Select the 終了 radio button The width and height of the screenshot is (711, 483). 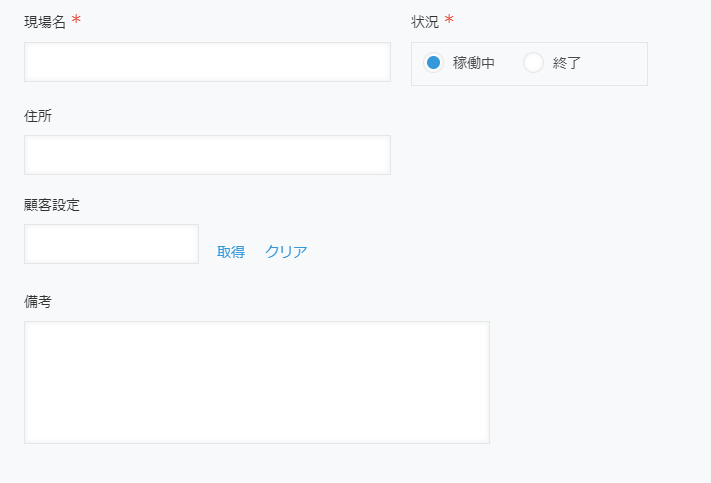coord(533,63)
